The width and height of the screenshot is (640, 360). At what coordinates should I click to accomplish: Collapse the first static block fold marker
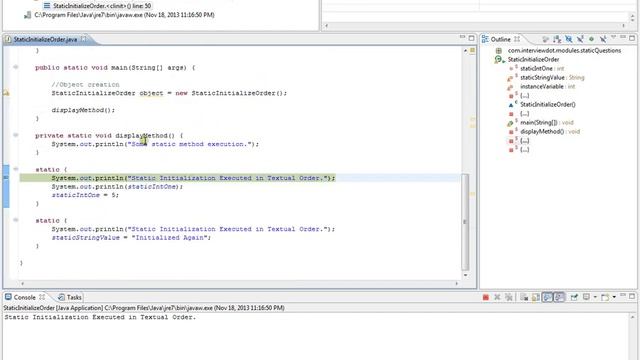tap(16, 169)
